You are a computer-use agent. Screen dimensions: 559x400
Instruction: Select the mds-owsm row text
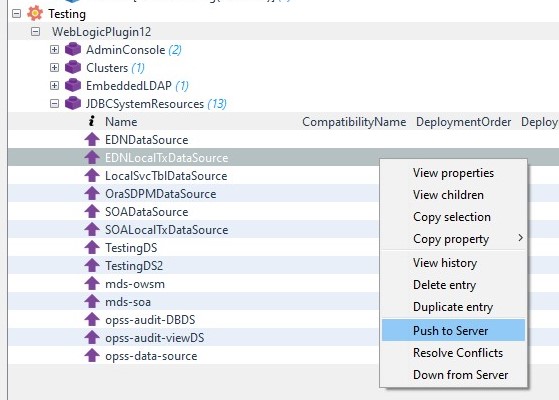[x=135, y=284]
